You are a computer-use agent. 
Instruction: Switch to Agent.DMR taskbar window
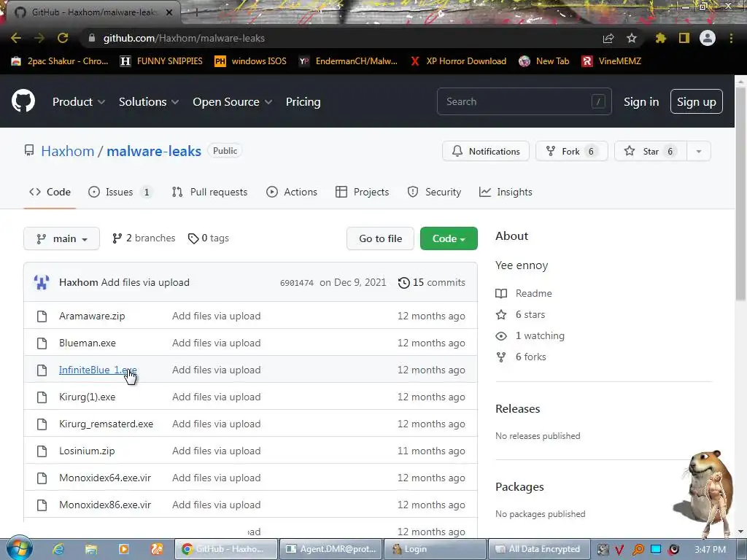[x=331, y=549]
